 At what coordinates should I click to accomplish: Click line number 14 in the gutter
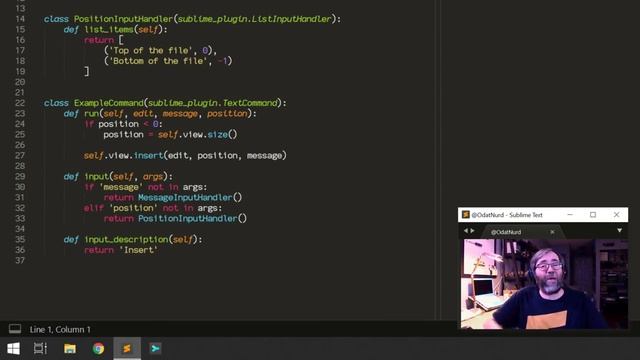click(20, 19)
